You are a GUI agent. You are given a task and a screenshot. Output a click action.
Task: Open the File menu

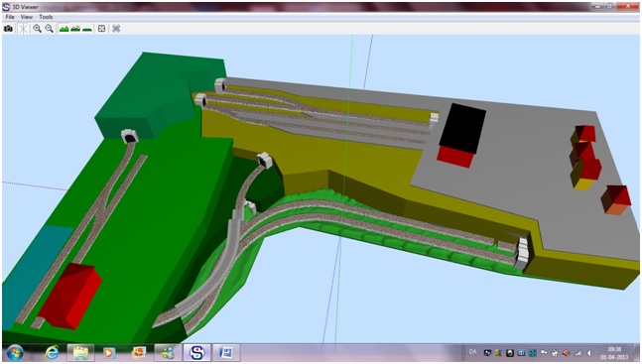[x=10, y=17]
